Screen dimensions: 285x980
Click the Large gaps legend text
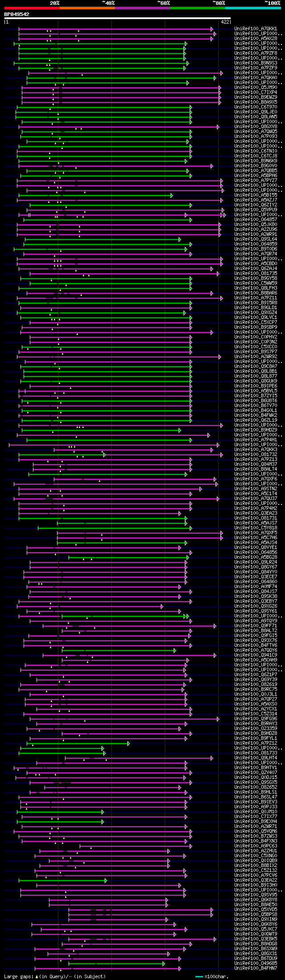[x=55, y=976]
